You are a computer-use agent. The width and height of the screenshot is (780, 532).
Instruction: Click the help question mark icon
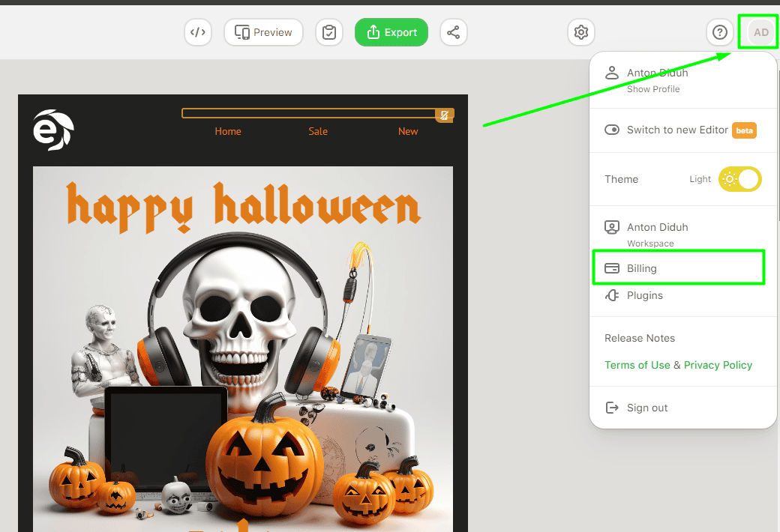tap(719, 32)
